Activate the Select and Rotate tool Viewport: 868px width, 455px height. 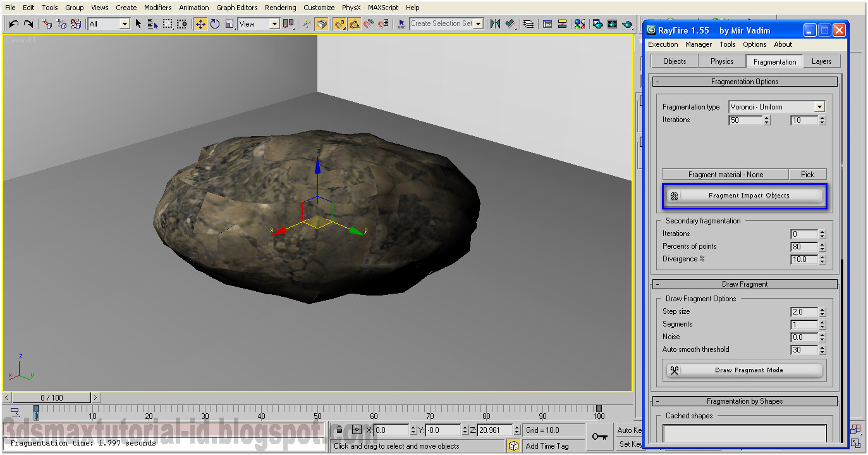point(216,23)
